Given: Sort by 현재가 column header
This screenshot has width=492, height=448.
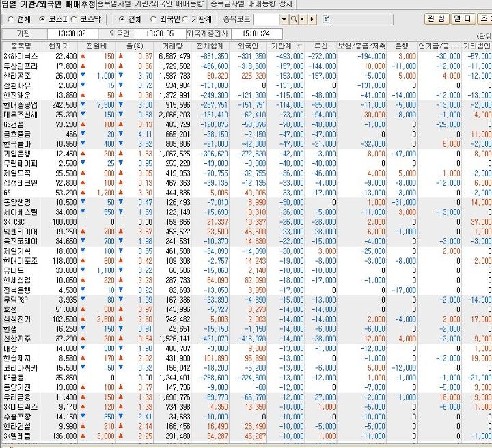Looking at the screenshot, I should point(59,46).
